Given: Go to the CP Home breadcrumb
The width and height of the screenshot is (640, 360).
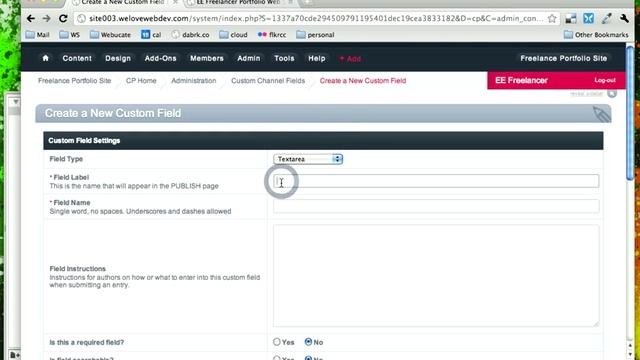Looking at the screenshot, I should pyautogui.click(x=141, y=81).
